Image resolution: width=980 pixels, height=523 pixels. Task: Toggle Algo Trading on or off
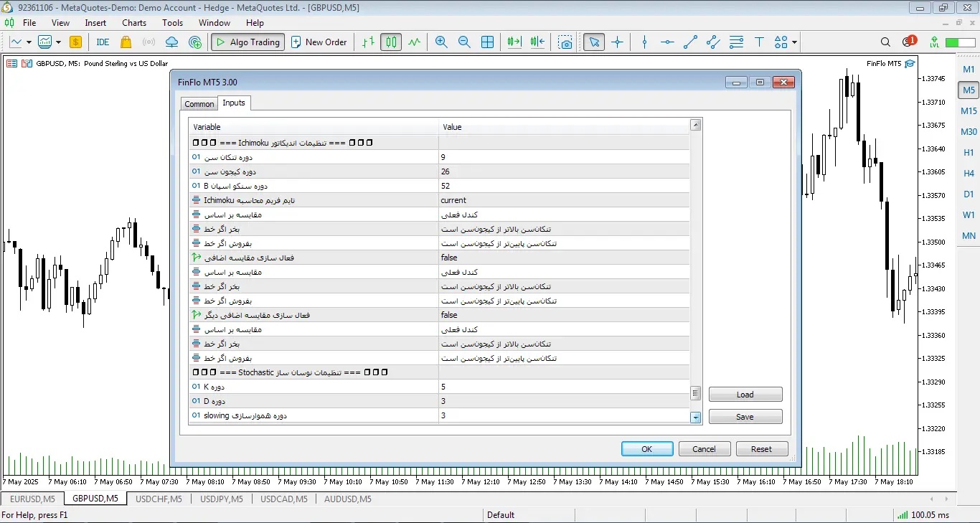coord(248,42)
